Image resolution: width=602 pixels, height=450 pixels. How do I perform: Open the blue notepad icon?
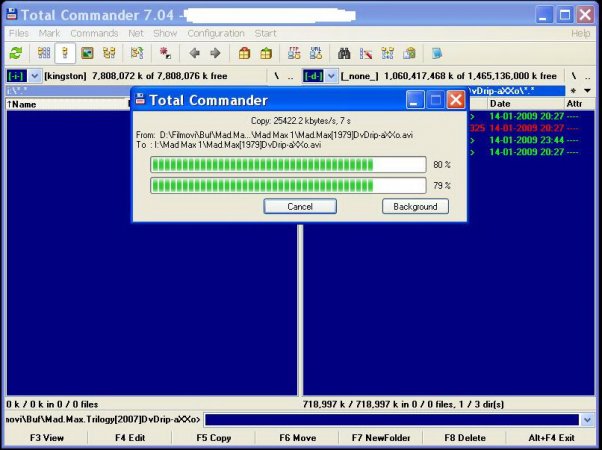(x=437, y=53)
